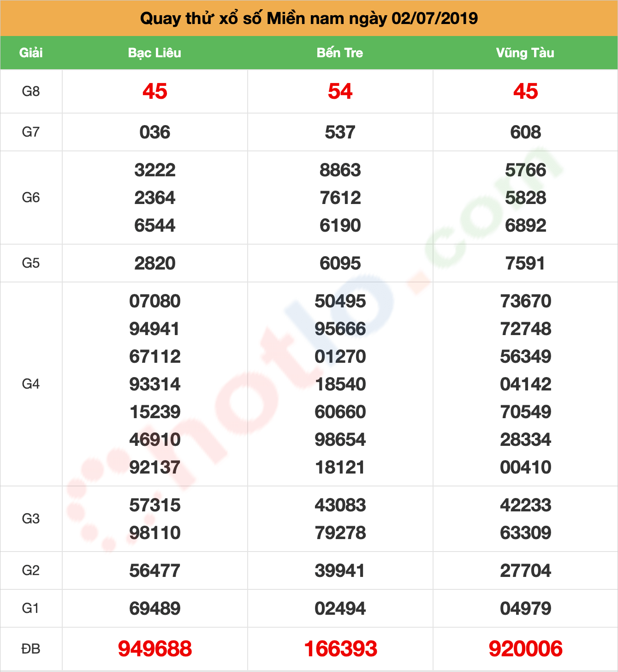Click the title 'Quay thử xổ số Miền nam ngày 02/07/2019'
The image size is (618, 672).
309,18
